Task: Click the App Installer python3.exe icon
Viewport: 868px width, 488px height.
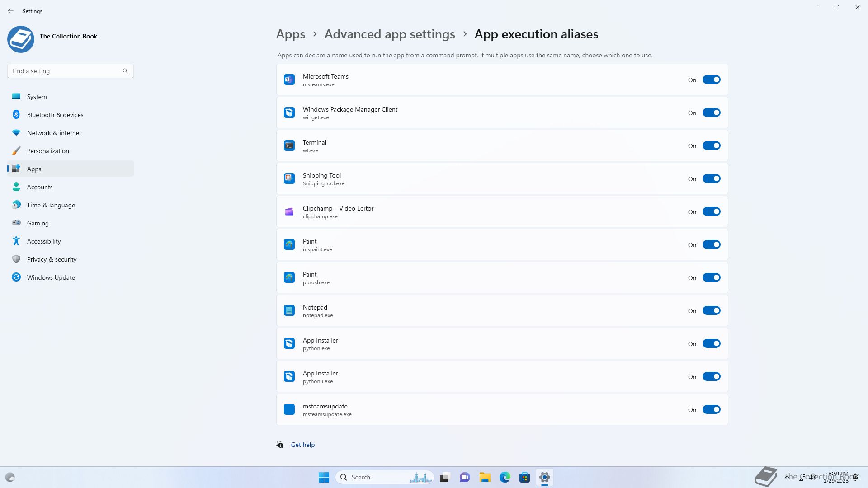Action: click(x=289, y=376)
